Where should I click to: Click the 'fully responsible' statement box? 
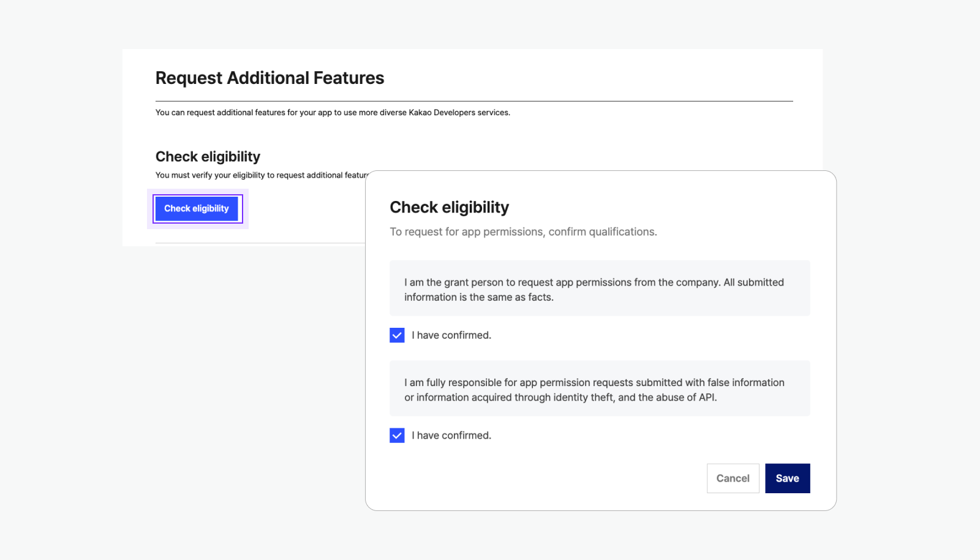[x=599, y=389]
